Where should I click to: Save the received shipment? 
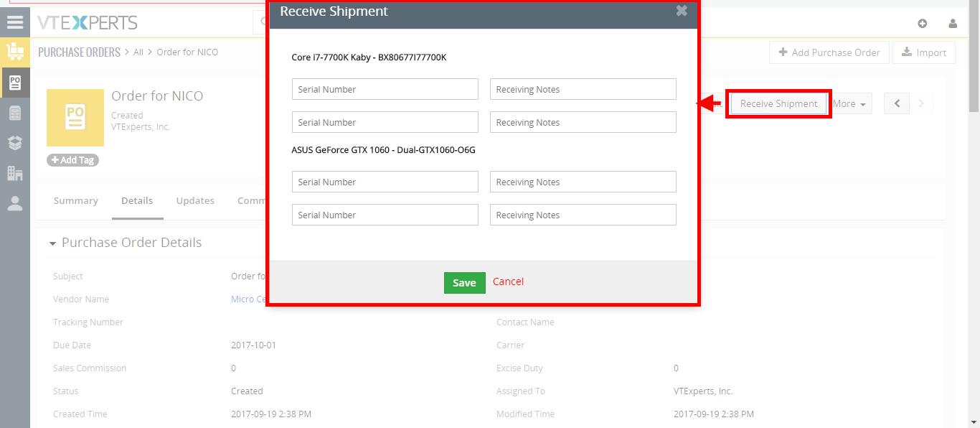click(464, 283)
